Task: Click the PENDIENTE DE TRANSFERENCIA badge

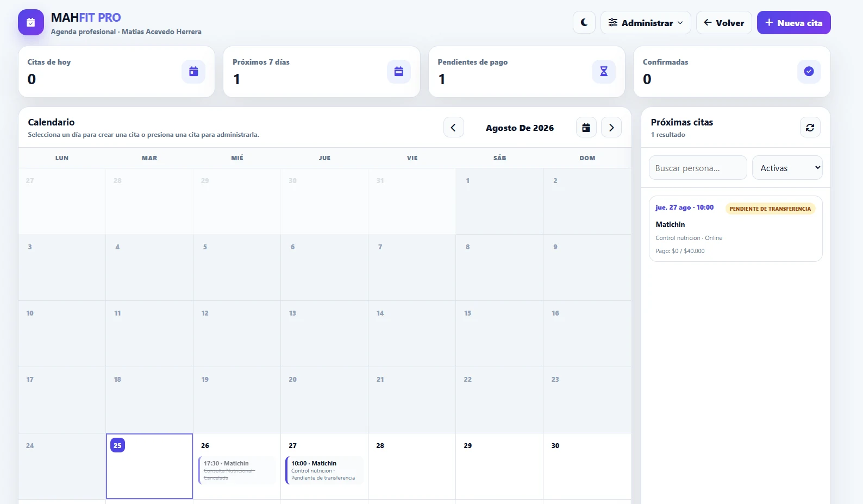Action: 770,209
